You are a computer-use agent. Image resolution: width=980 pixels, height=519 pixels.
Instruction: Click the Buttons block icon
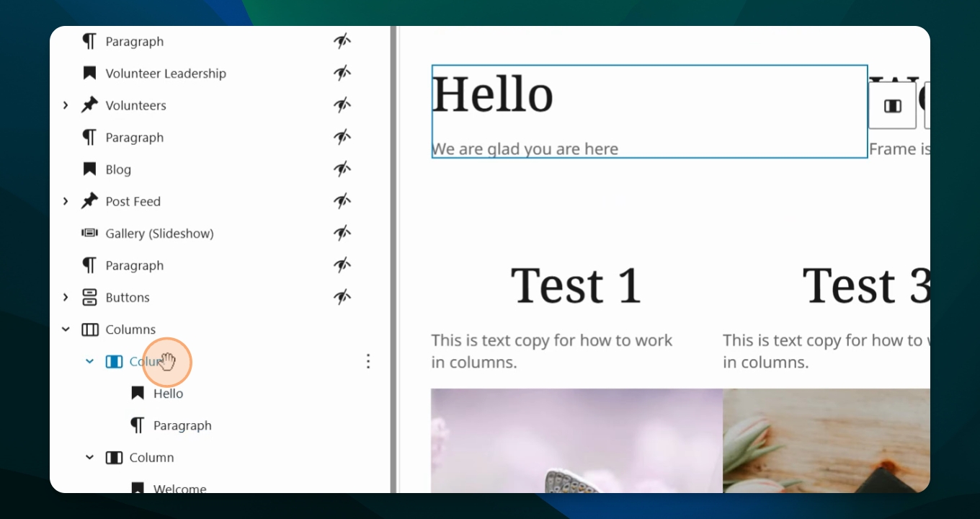click(89, 297)
